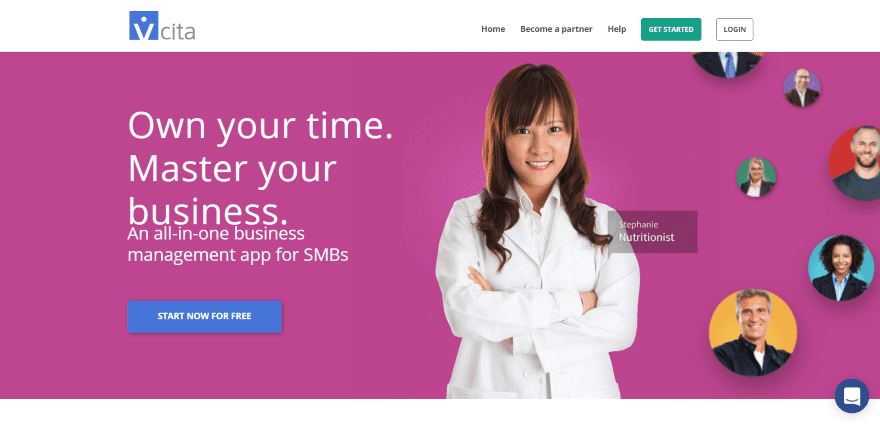Click the Stephanie Nutritionist label
This screenshot has width=880, height=424.
pos(652,231)
